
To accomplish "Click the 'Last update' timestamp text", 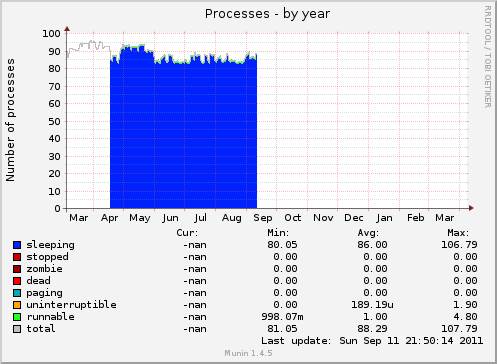I will [372, 341].
